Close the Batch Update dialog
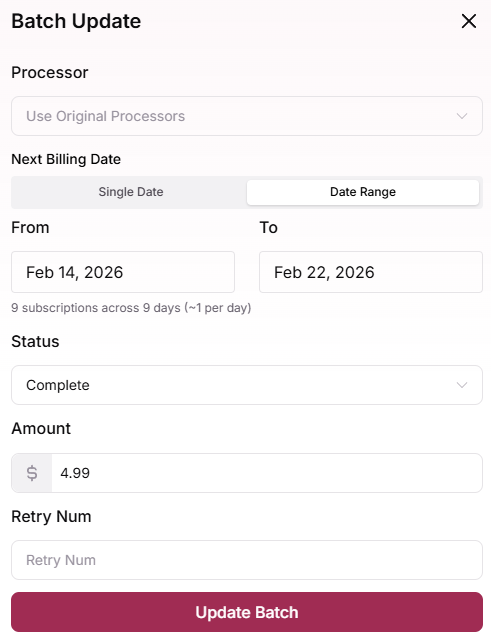 coord(469,21)
